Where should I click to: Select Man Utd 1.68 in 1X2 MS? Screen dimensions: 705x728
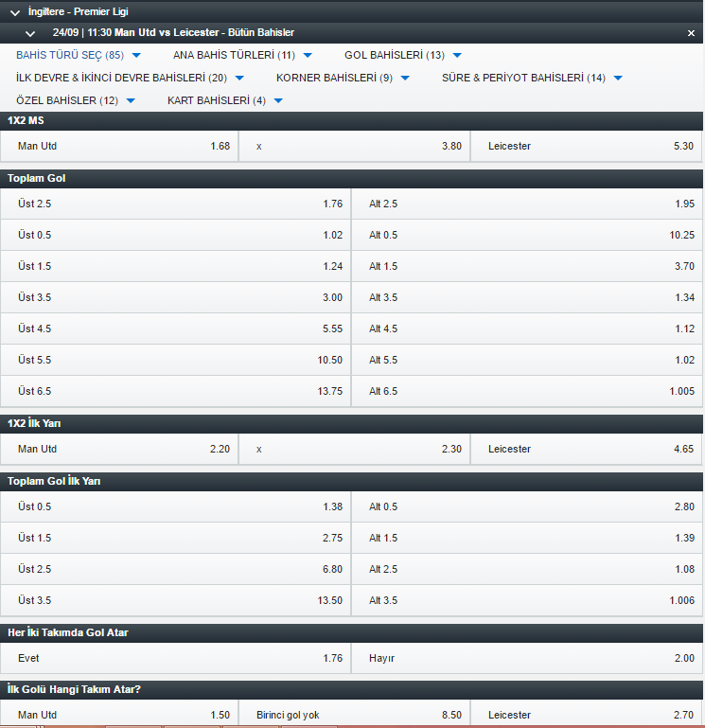point(119,146)
